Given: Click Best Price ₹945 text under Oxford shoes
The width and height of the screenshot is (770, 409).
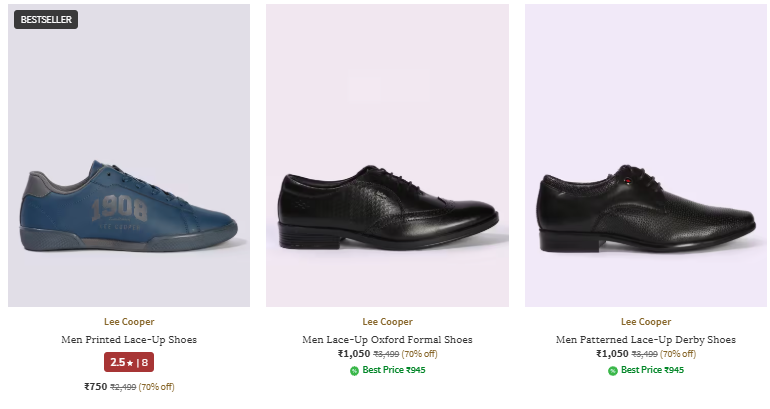Looking at the screenshot, I should [x=394, y=370].
